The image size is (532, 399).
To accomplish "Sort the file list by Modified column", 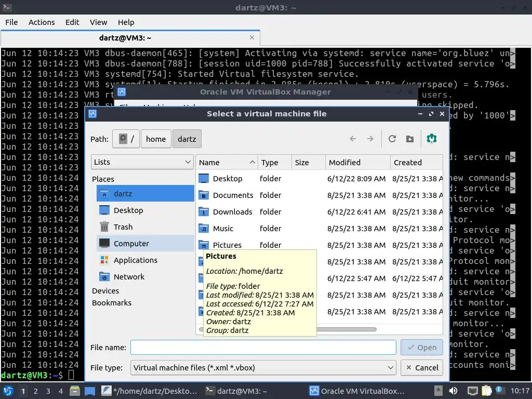I will [x=357, y=163].
